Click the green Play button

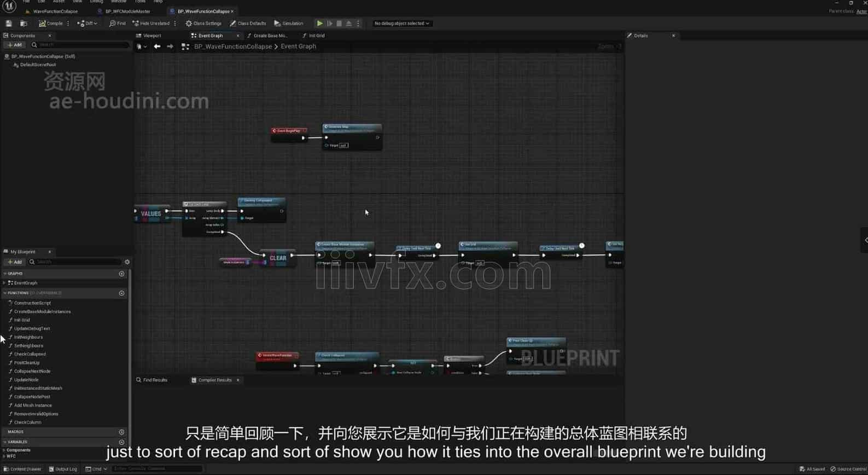click(x=320, y=24)
